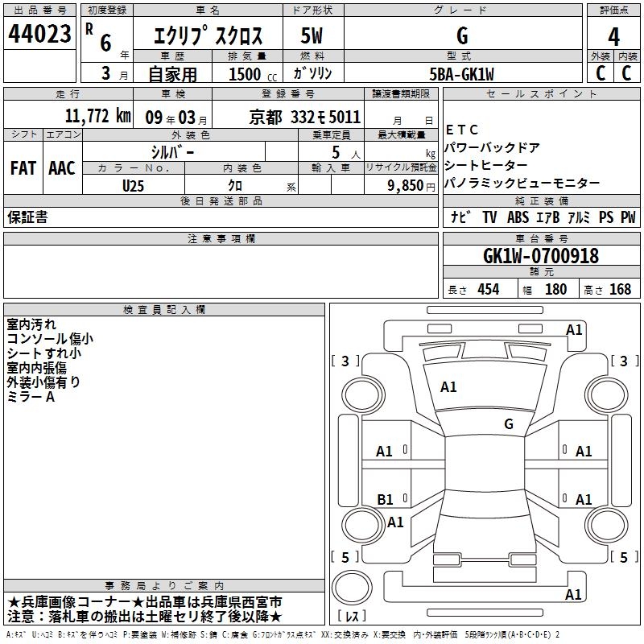
Task: Click the AAC air conditioner value
Action: tap(62, 168)
